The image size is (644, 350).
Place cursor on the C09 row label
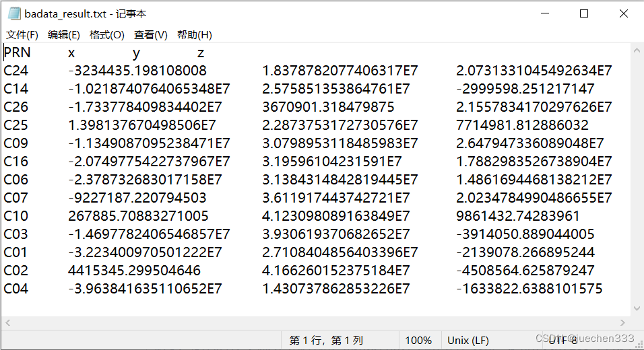pyautogui.click(x=16, y=143)
